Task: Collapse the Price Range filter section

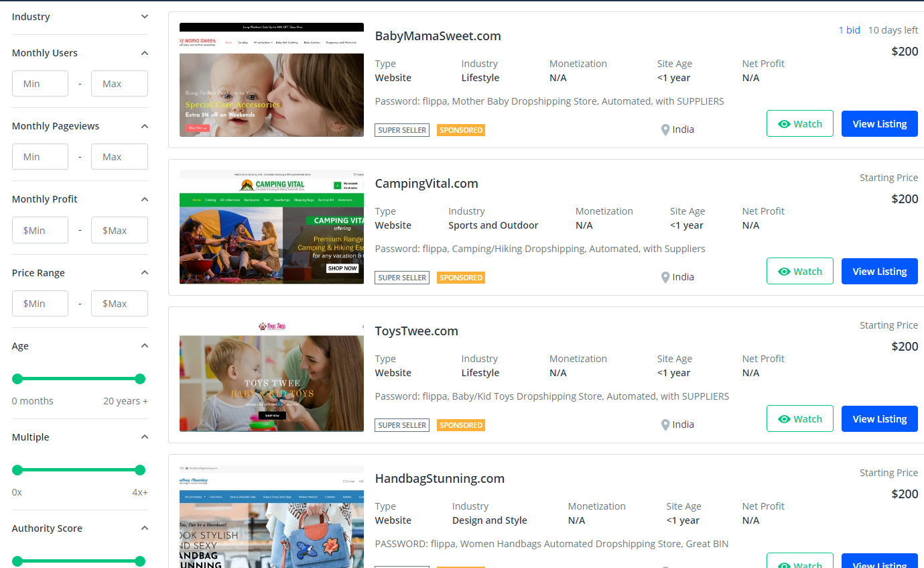Action: [145, 273]
